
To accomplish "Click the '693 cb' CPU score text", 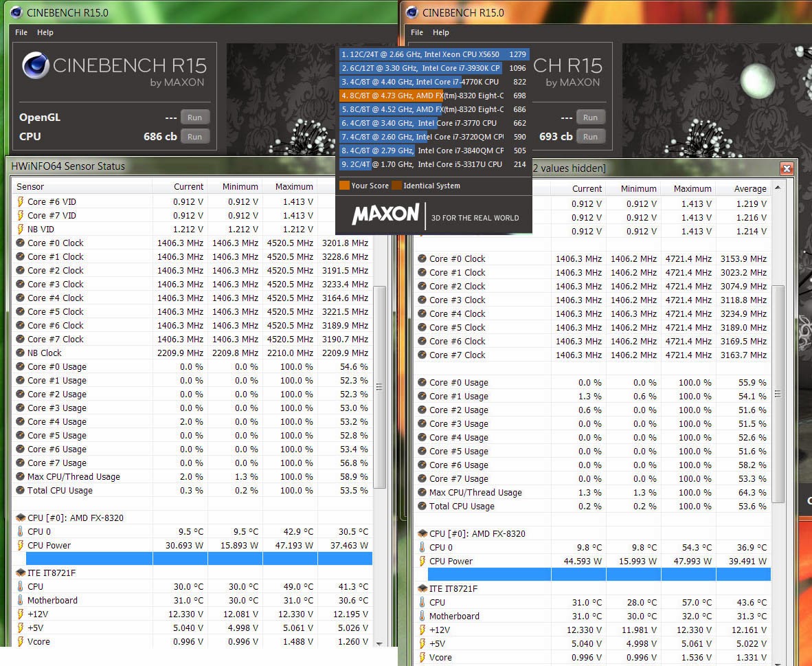I will (556, 136).
